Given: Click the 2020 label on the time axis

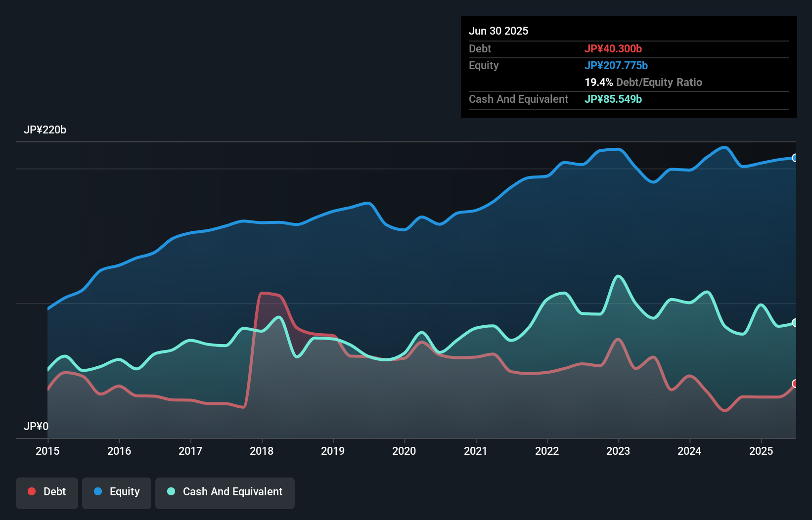Looking at the screenshot, I should [x=404, y=451].
